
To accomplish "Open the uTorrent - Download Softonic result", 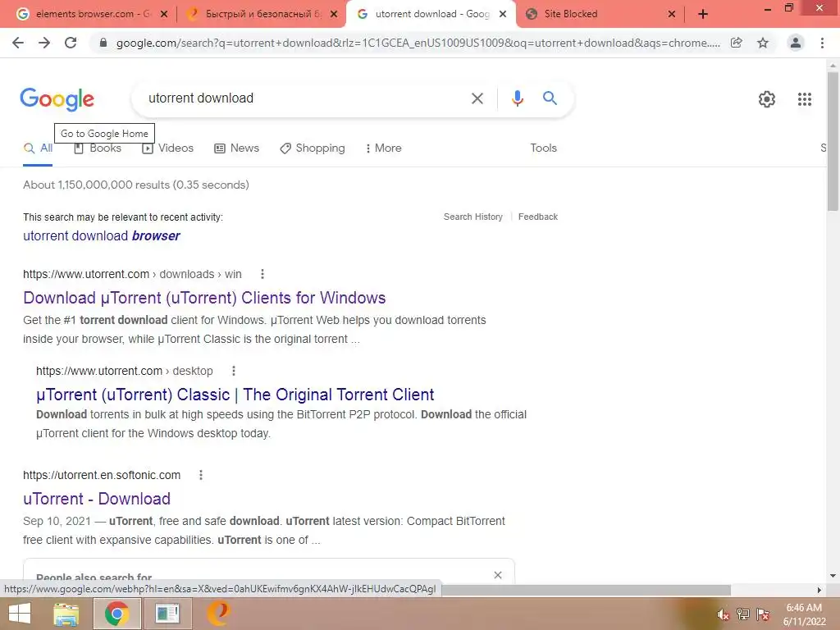I will (x=97, y=499).
